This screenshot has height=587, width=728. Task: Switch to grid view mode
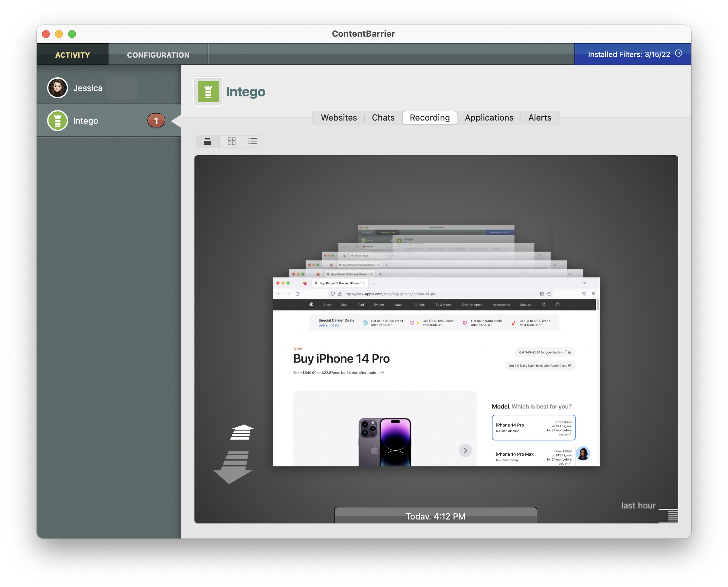(232, 141)
